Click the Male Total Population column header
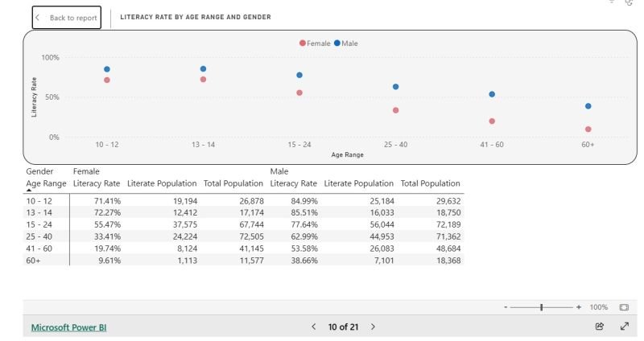Image resolution: width=644 pixels, height=341 pixels. pos(430,183)
